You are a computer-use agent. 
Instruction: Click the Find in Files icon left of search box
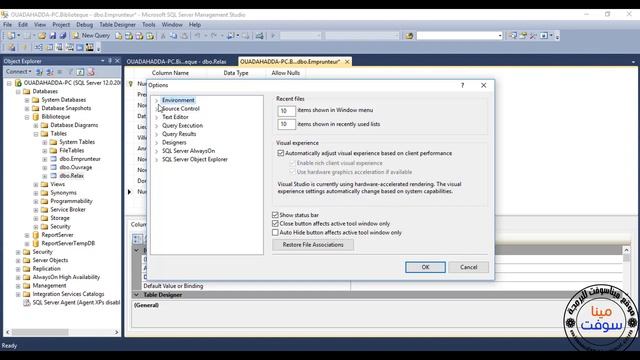point(409,36)
